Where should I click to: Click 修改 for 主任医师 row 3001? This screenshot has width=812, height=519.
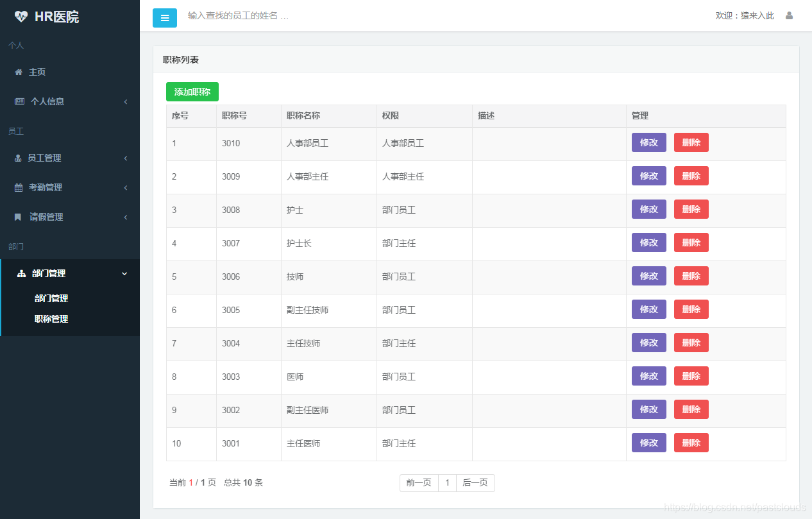pyautogui.click(x=649, y=443)
